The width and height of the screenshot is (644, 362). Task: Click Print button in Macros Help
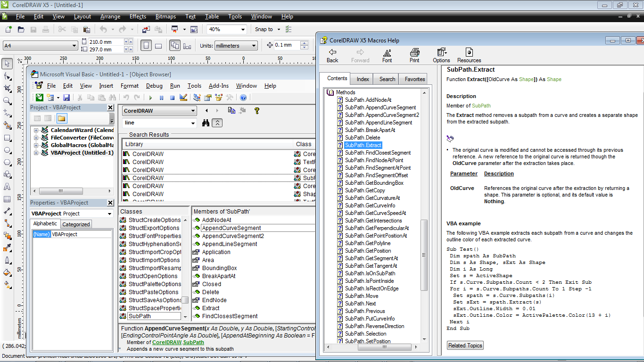tap(414, 55)
